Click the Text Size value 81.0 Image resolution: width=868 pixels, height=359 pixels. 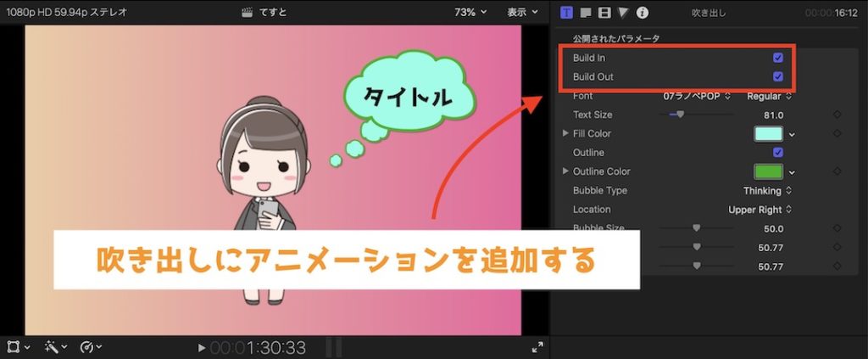[x=773, y=115]
